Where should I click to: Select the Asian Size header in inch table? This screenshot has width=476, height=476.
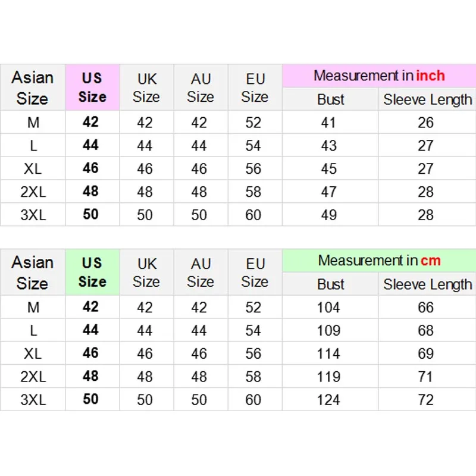tap(33, 87)
